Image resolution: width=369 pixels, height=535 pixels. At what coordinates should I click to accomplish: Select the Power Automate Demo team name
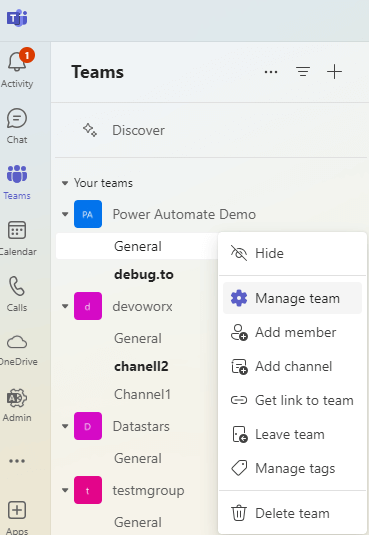pyautogui.click(x=184, y=214)
